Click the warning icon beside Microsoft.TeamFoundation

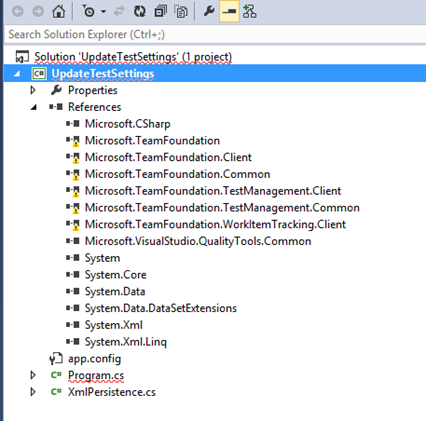76,142
